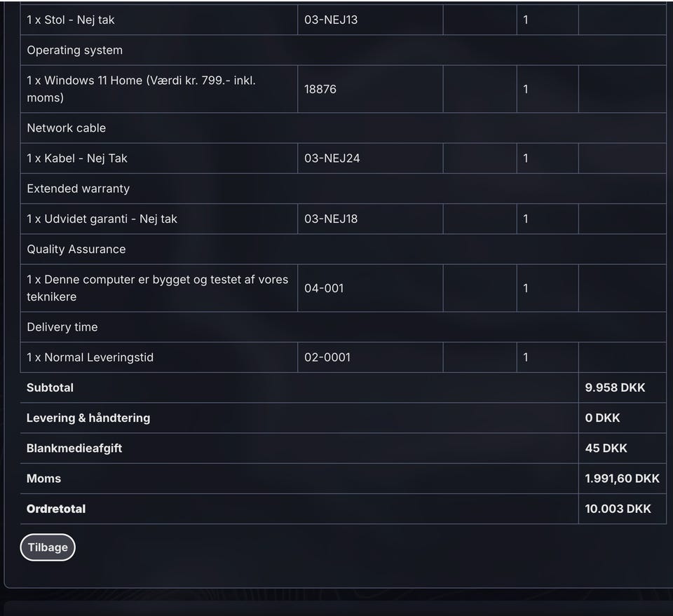This screenshot has width=673, height=616.
Task: Click the Windows 11 Home product row
Action: (x=141, y=89)
